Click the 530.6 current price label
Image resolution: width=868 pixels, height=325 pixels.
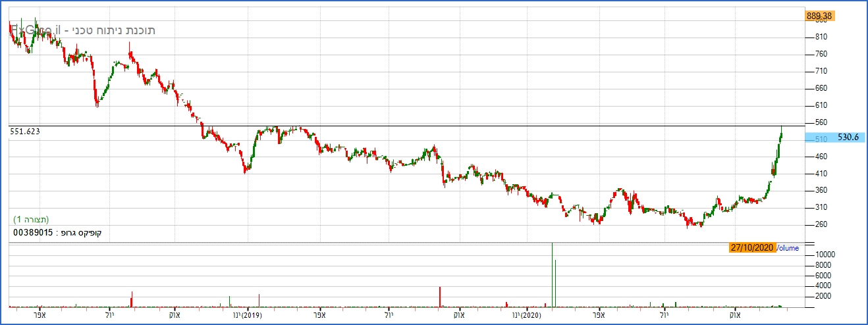(835, 137)
